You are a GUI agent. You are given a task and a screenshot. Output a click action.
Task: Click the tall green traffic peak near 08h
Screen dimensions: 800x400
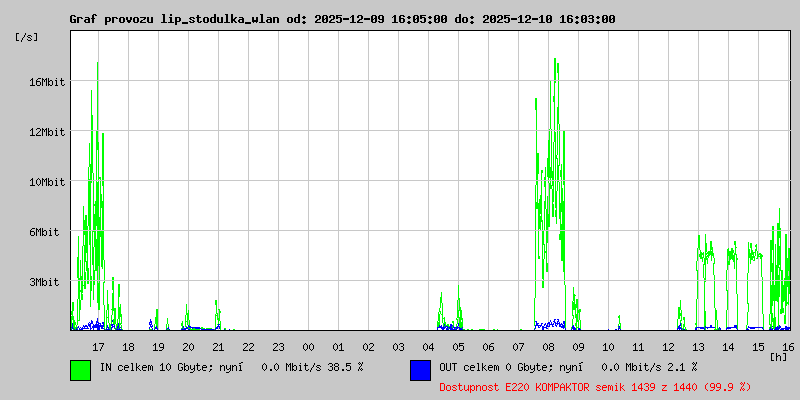point(555,194)
